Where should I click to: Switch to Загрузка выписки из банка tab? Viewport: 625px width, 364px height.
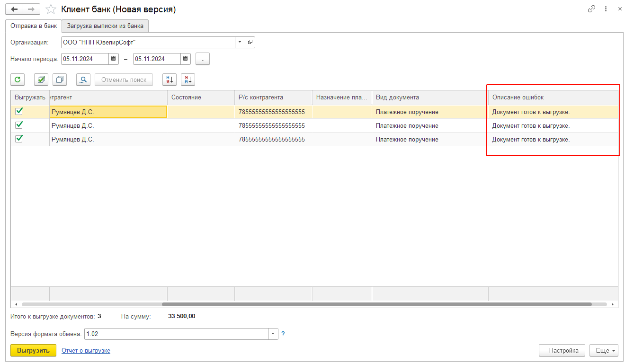[105, 26]
